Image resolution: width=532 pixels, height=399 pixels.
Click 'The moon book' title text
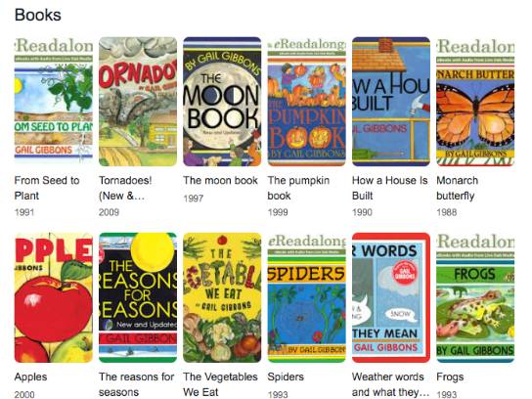pos(221,181)
